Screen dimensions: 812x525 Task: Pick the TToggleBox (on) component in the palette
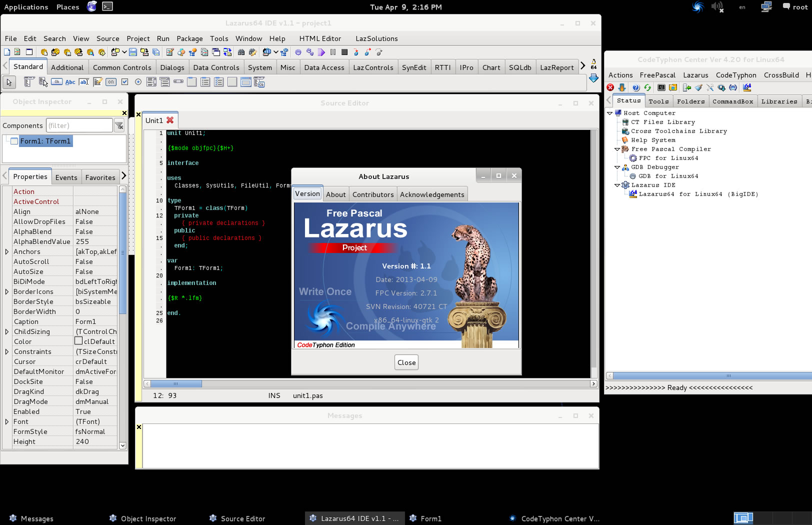[x=111, y=82]
